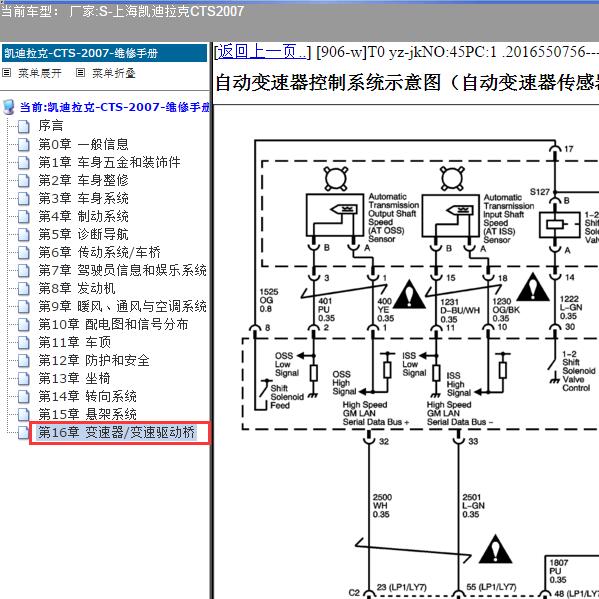Click page icon next to 第10章

[x=24, y=325]
